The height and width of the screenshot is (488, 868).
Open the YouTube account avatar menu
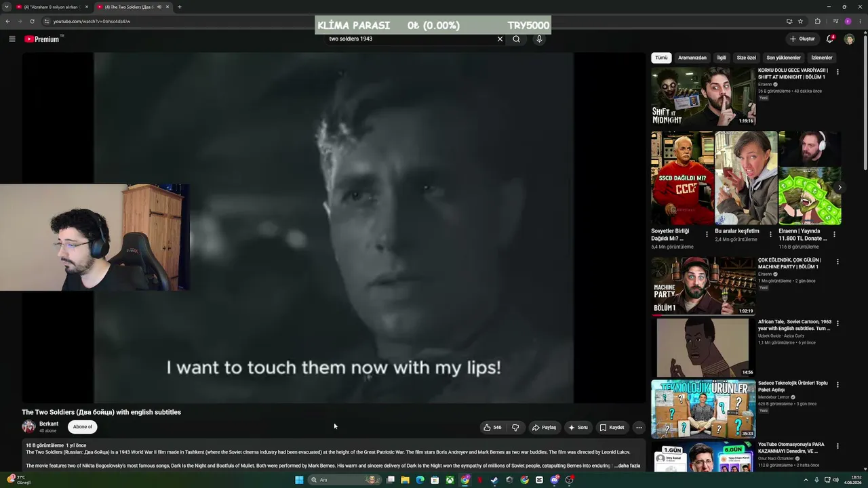849,39
